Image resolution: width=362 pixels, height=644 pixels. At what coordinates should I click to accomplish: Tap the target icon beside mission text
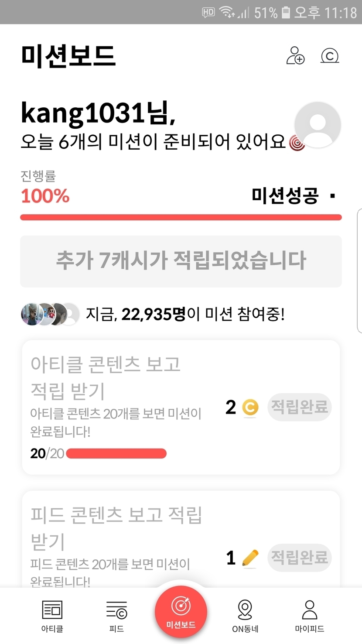(297, 143)
